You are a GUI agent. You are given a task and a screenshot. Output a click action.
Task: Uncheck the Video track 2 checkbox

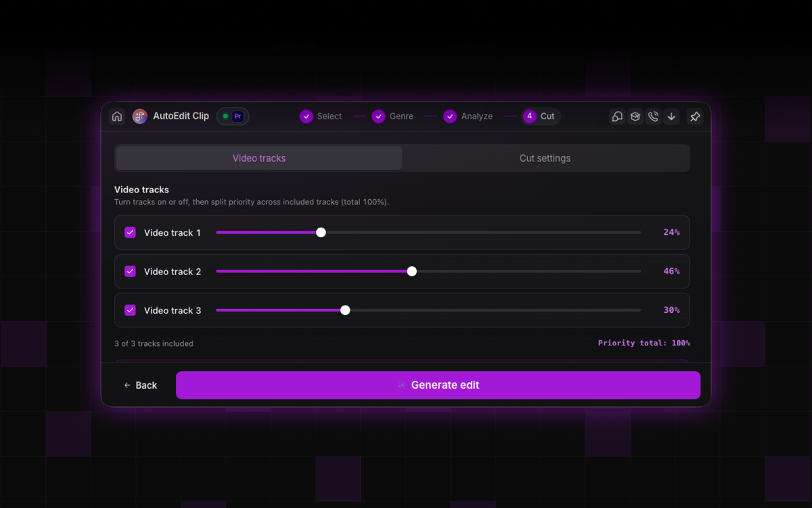(131, 271)
